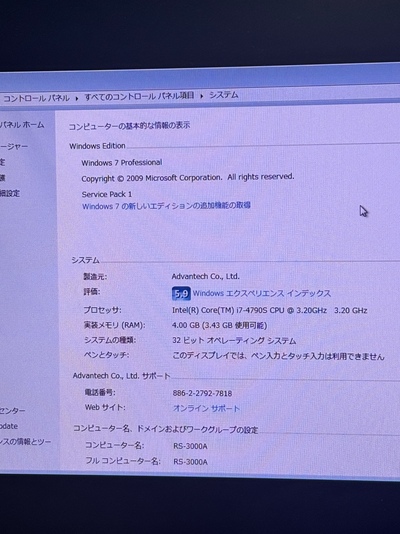Click the support phone number 886-2-2792-7818

[x=202, y=393]
